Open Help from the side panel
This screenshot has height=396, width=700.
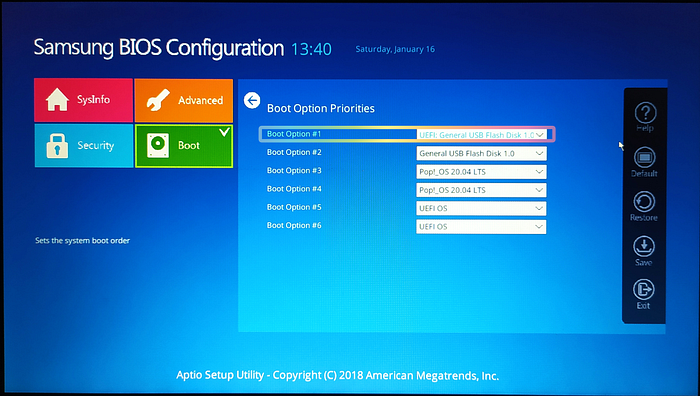click(645, 117)
